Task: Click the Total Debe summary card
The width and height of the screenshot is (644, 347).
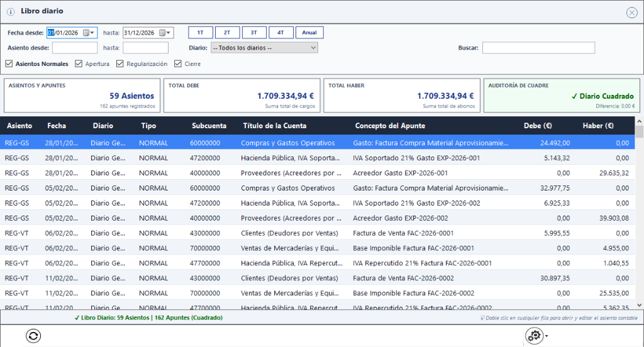Action: pos(242,96)
